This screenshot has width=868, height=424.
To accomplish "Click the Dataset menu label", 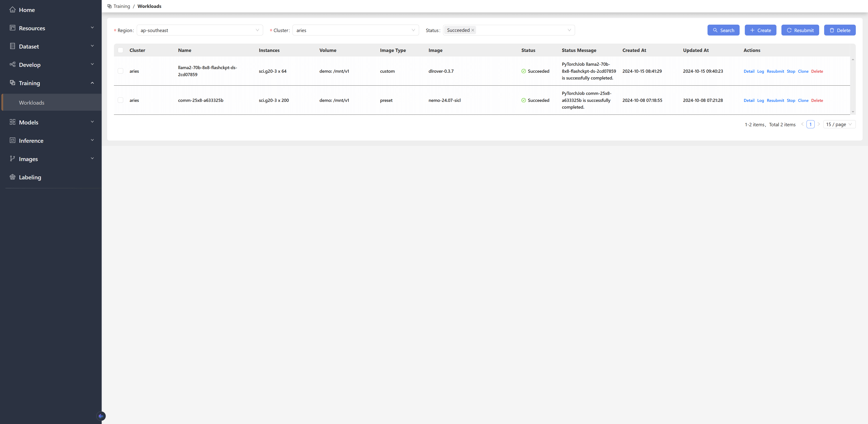I will point(29,47).
